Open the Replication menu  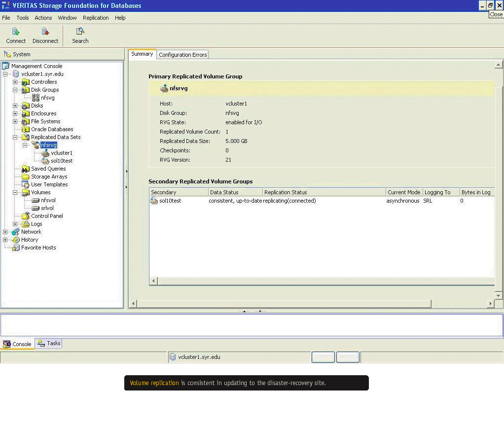coord(96,18)
